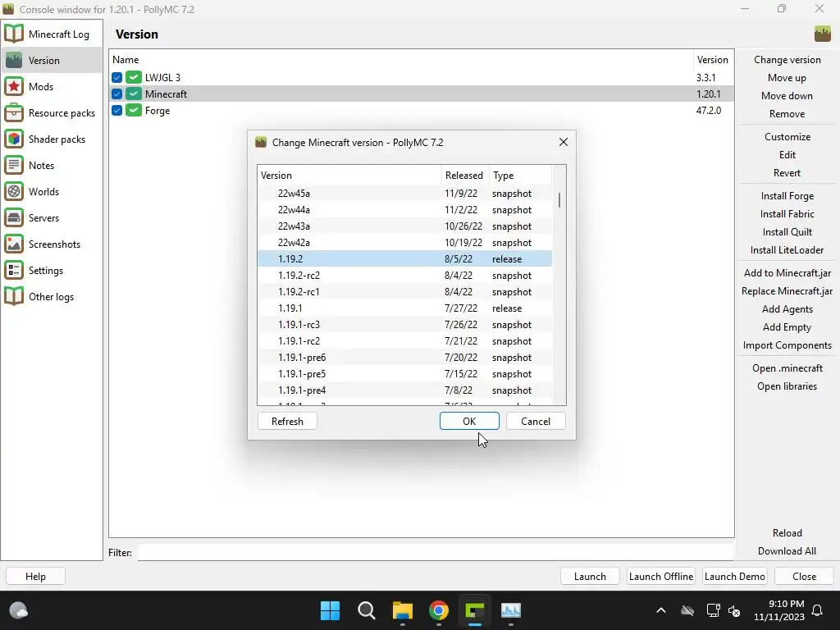This screenshot has height=630, width=840.
Task: Click the Close button at bottom right
Action: click(804, 577)
